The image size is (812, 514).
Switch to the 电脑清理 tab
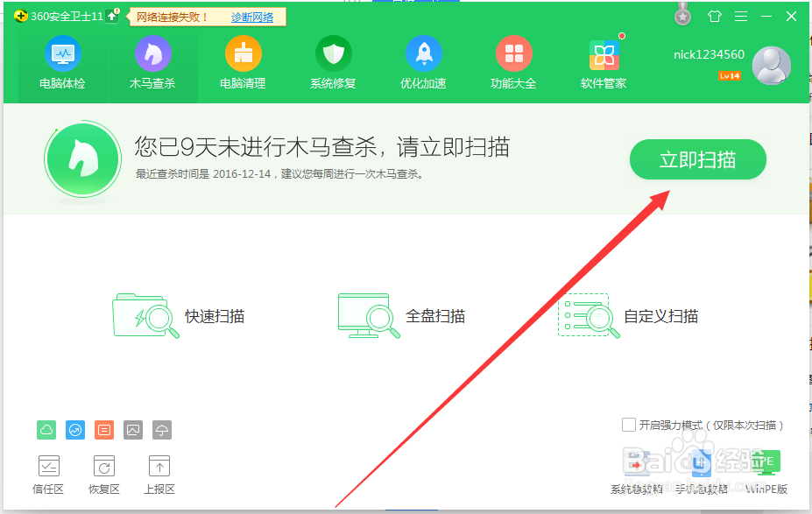[243, 61]
